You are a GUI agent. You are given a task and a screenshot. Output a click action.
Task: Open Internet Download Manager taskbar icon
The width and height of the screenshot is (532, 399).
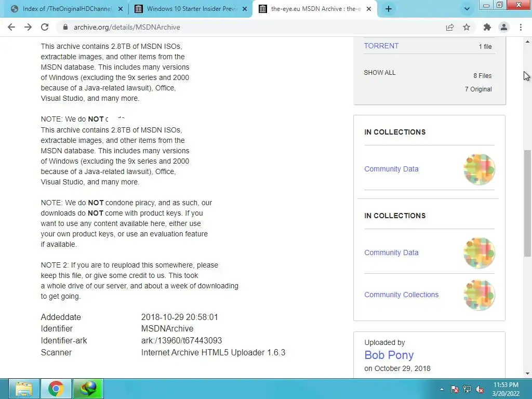point(88,389)
